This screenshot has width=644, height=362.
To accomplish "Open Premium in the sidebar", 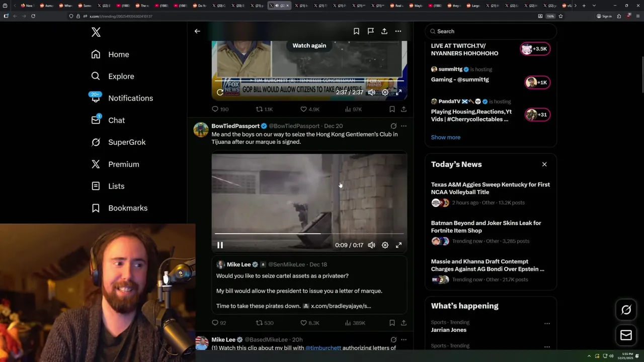I will point(115,164).
